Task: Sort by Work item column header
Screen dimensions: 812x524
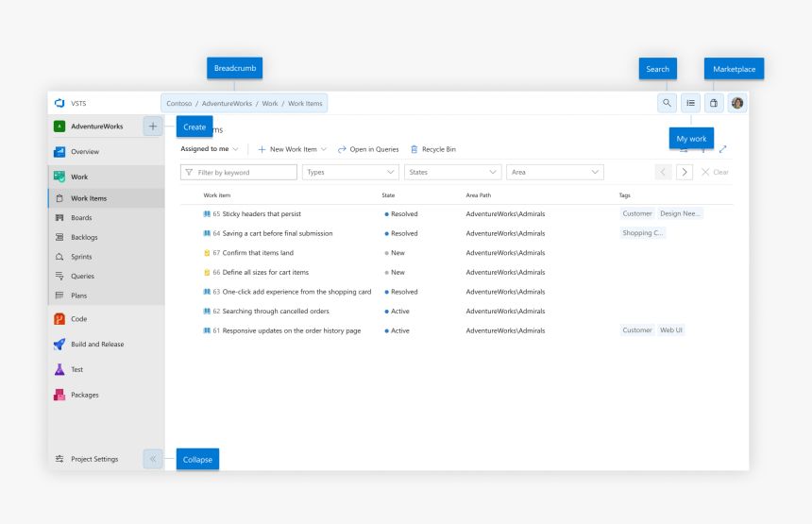Action: (217, 195)
